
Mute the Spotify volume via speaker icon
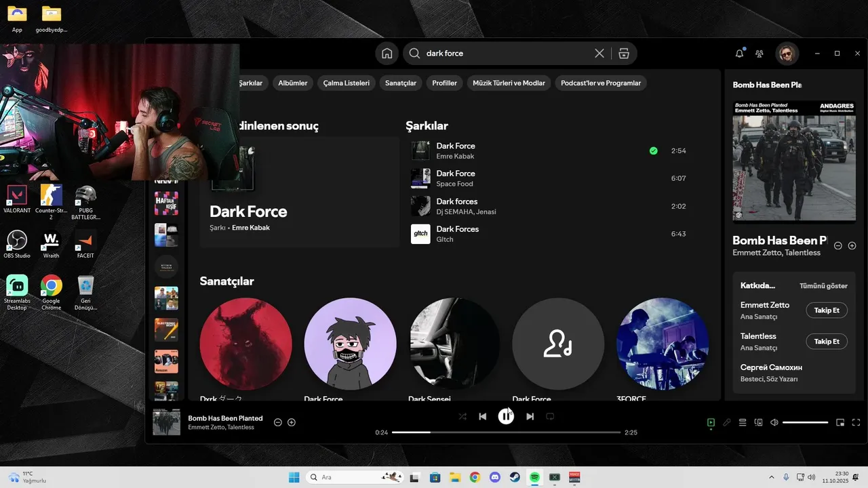774,422
